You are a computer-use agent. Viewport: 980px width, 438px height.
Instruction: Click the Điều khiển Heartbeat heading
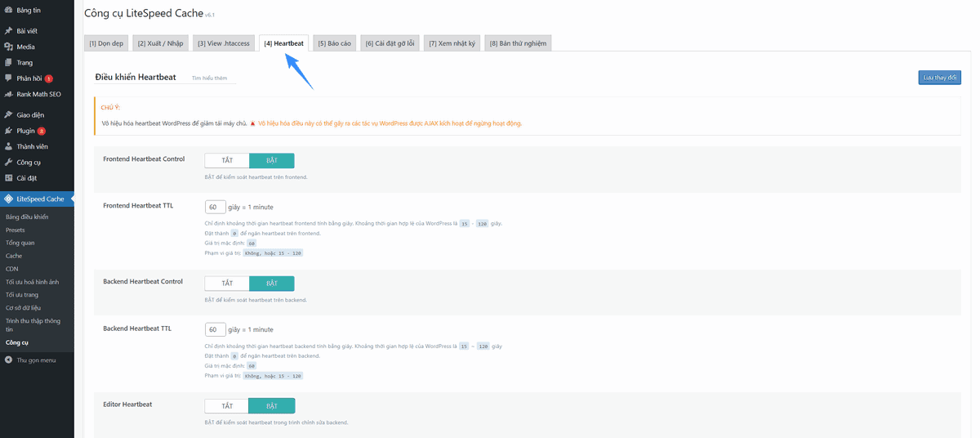click(136, 77)
